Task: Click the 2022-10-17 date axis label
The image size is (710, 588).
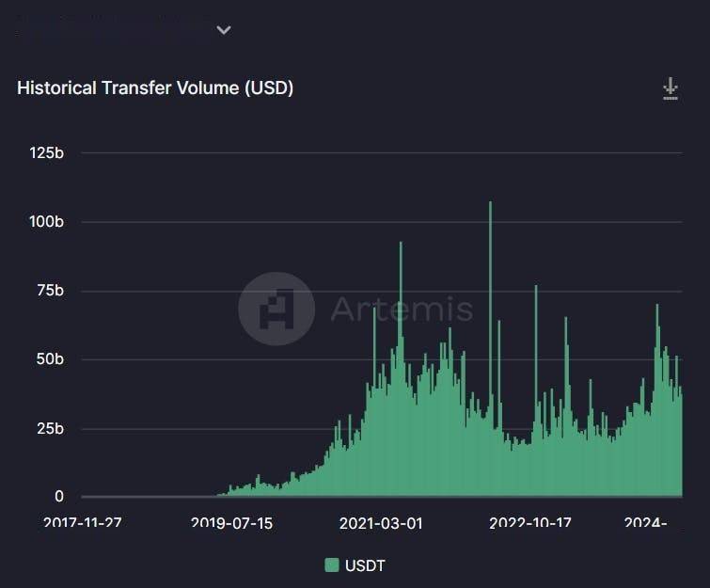Action: click(x=530, y=523)
